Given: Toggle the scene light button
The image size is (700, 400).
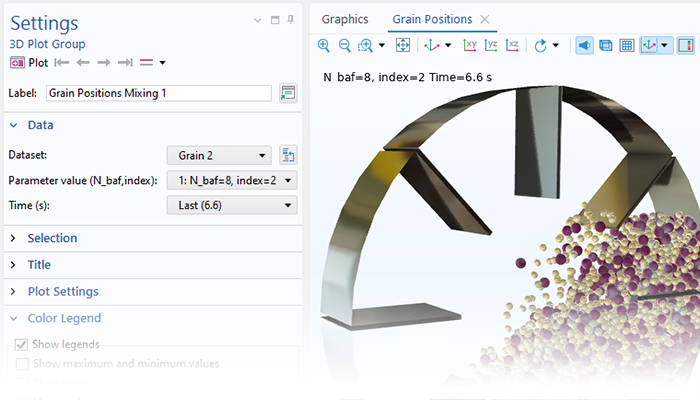Looking at the screenshot, I should point(584,45).
